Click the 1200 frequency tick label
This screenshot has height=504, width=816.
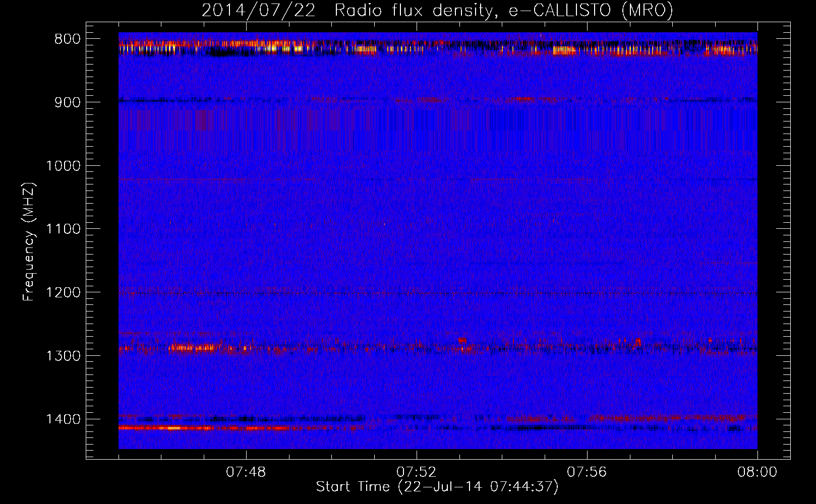pyautogui.click(x=63, y=293)
